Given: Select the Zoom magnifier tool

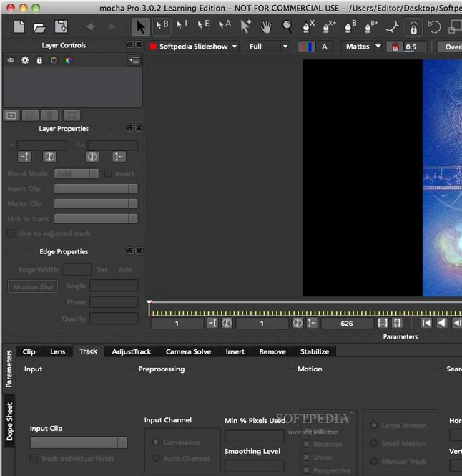Looking at the screenshot, I should 287,26.
